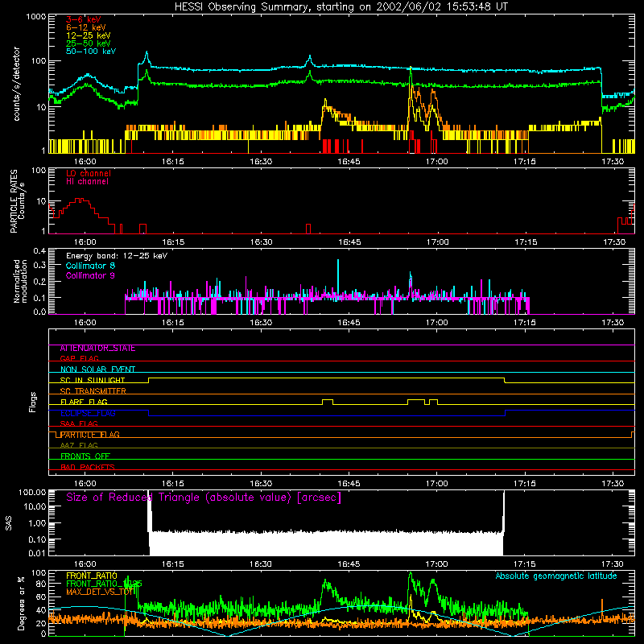The height and width of the screenshot is (644, 644).
Task: Click the counts/s/detector axis label
Action: tap(17, 84)
